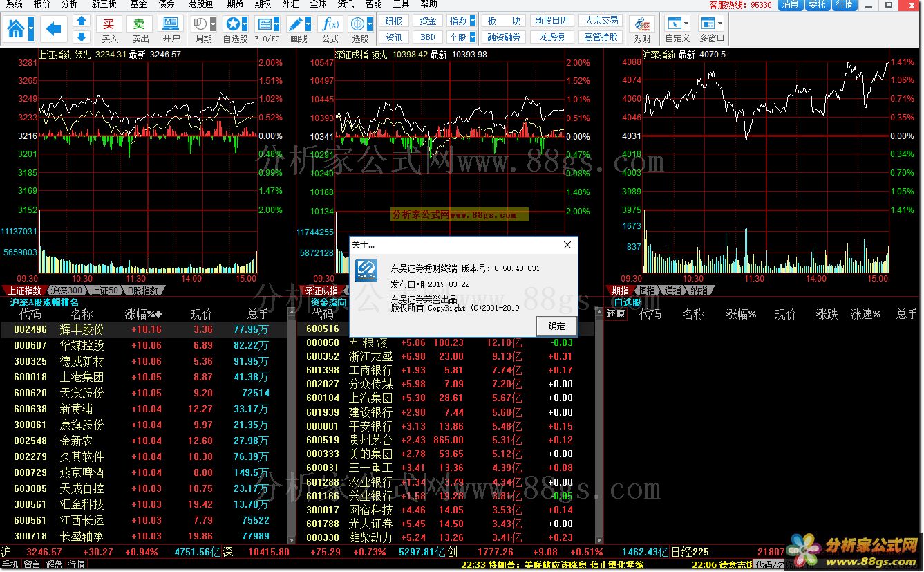This screenshot has height=572, width=924.
Task: Switch to the 恒指 tab
Action: (648, 290)
